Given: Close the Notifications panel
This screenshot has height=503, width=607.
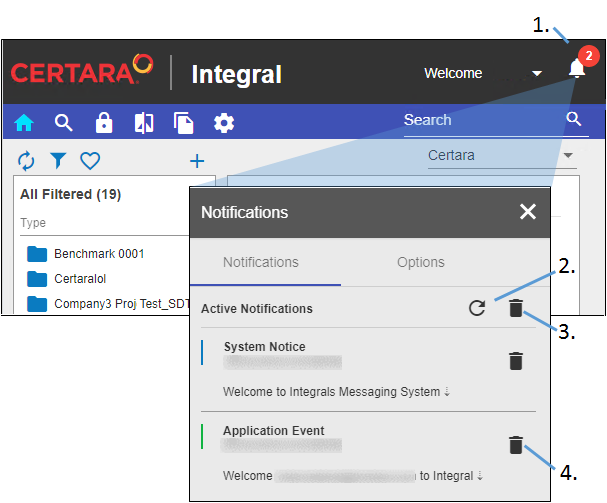Looking at the screenshot, I should (528, 212).
